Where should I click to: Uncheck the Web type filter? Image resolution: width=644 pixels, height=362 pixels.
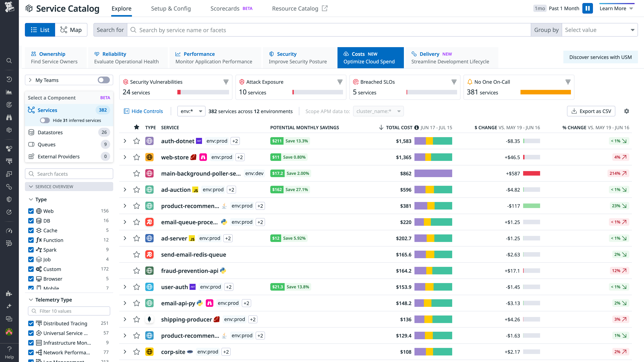[x=31, y=211]
